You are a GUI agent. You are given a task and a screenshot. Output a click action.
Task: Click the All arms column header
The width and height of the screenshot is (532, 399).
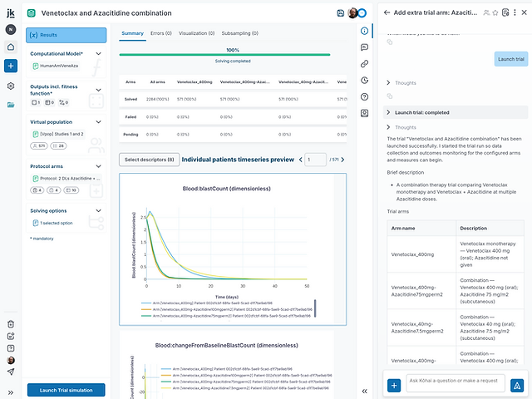pos(157,82)
